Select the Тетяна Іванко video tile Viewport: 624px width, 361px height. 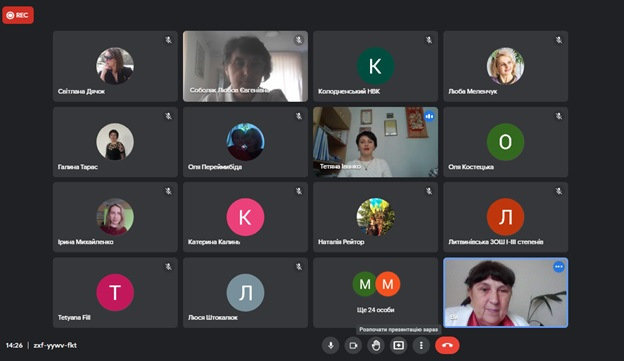coord(375,142)
